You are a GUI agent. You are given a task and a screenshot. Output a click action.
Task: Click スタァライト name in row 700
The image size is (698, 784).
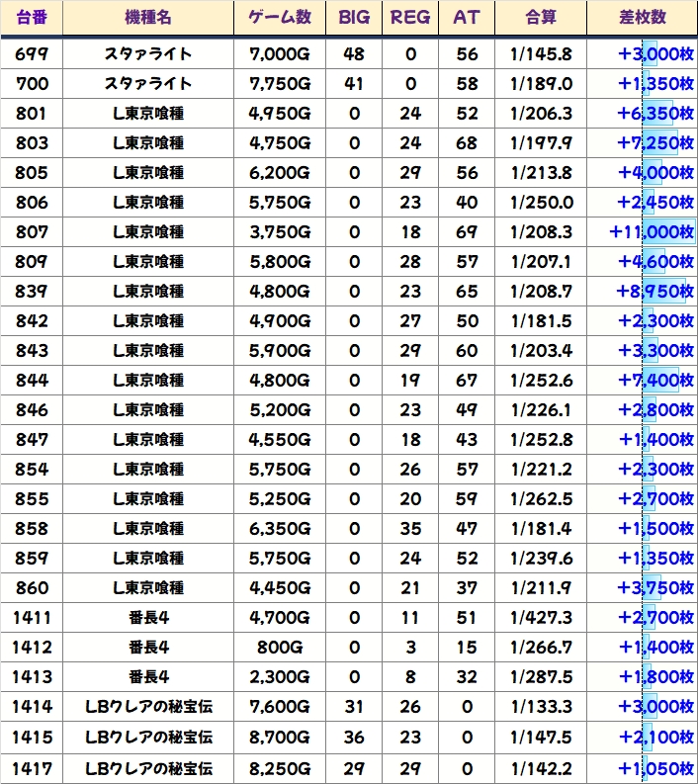coord(148,84)
